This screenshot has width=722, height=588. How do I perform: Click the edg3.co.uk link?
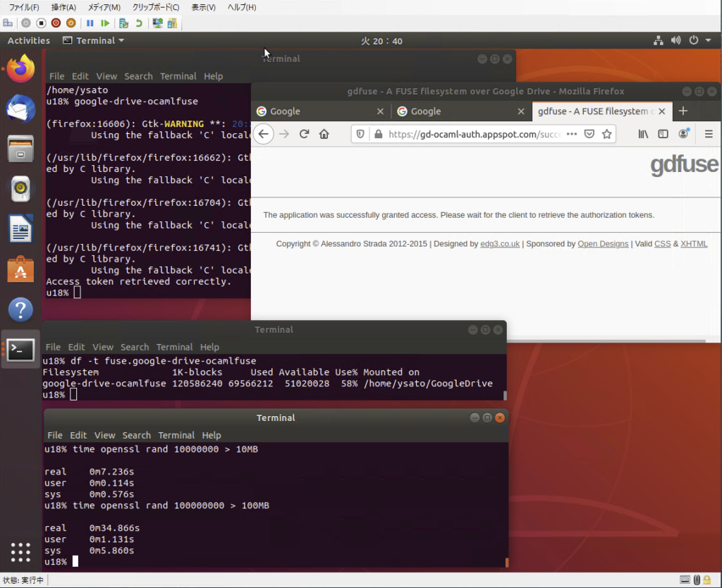(501, 244)
